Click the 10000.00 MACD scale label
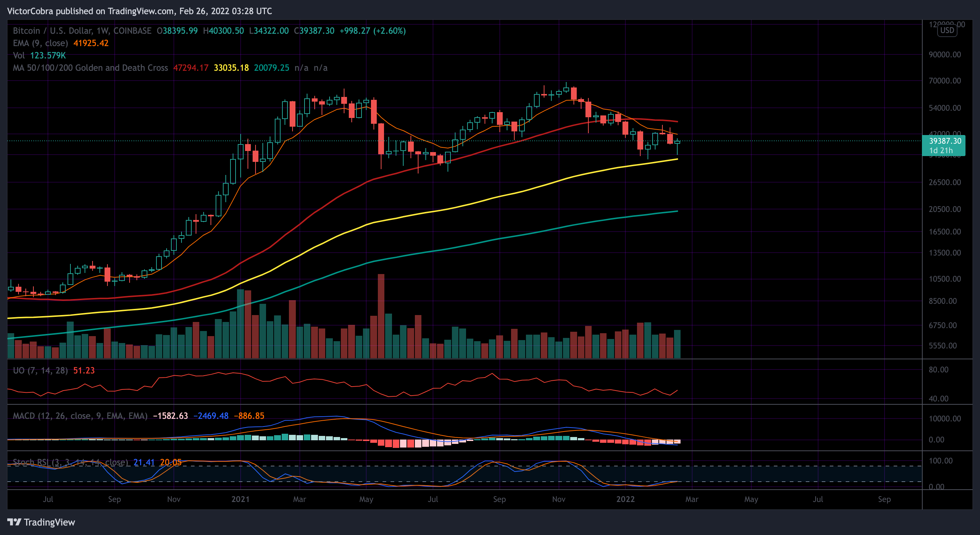The width and height of the screenshot is (980, 535). tap(945, 418)
